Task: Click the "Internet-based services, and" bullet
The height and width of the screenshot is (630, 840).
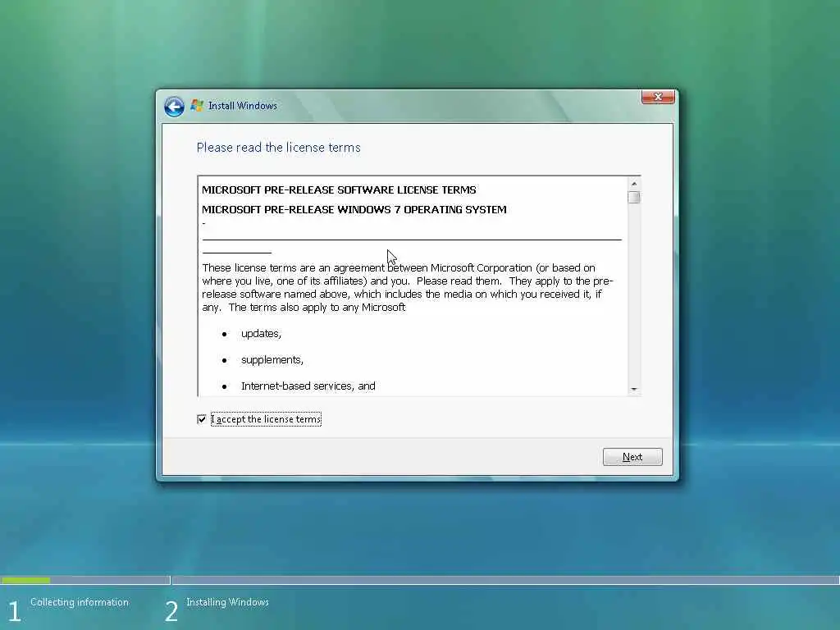Action: [x=308, y=386]
